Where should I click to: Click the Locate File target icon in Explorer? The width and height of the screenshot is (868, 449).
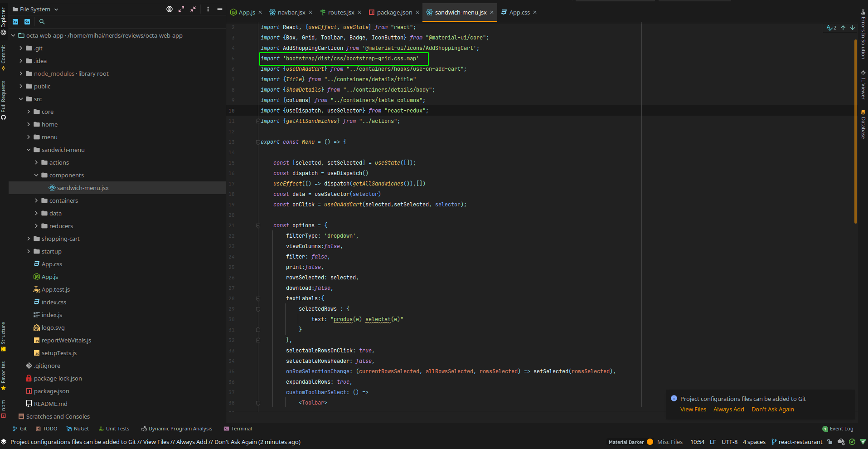click(170, 9)
